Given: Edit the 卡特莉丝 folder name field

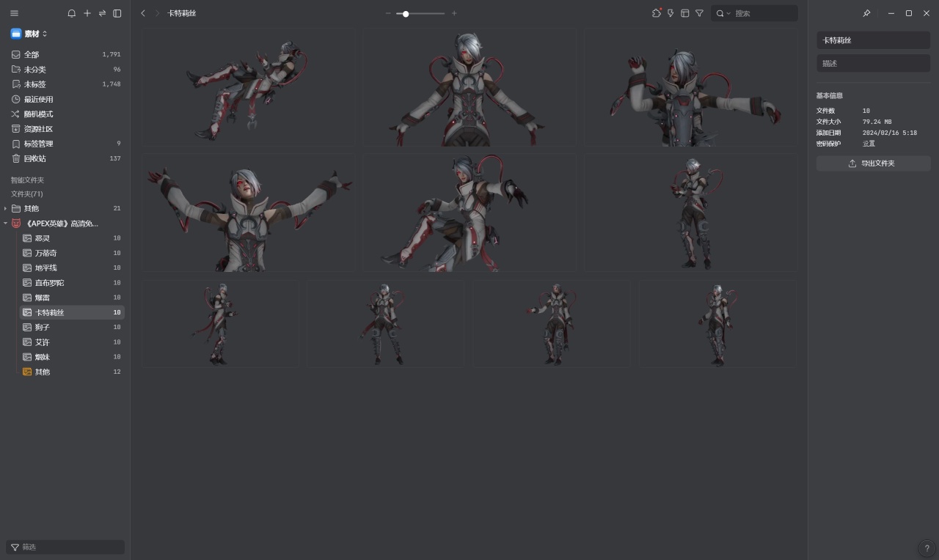Looking at the screenshot, I should coord(873,40).
